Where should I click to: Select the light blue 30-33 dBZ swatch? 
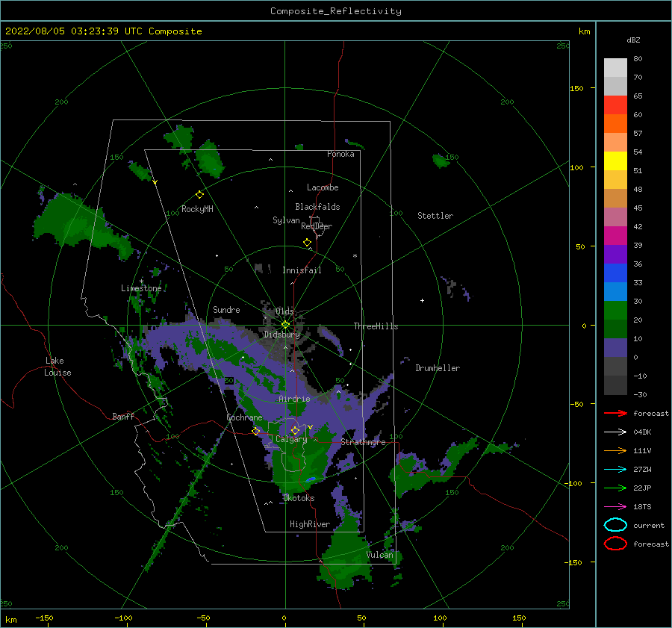tap(615, 292)
